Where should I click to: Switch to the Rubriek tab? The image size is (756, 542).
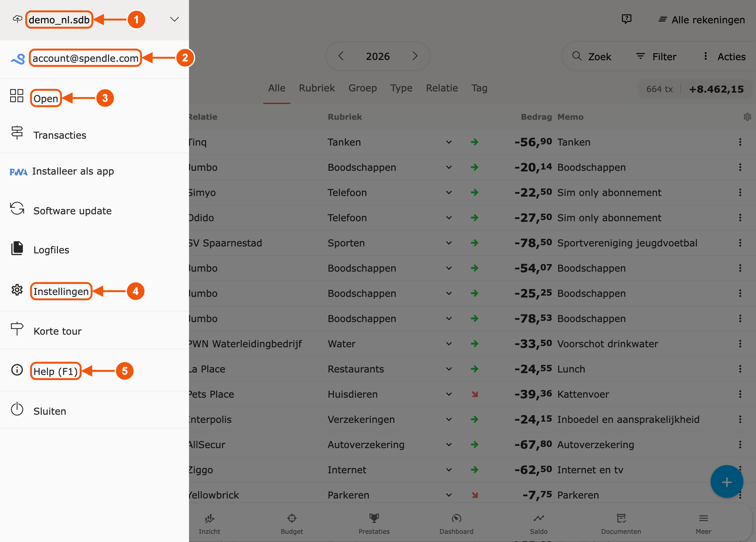[317, 88]
